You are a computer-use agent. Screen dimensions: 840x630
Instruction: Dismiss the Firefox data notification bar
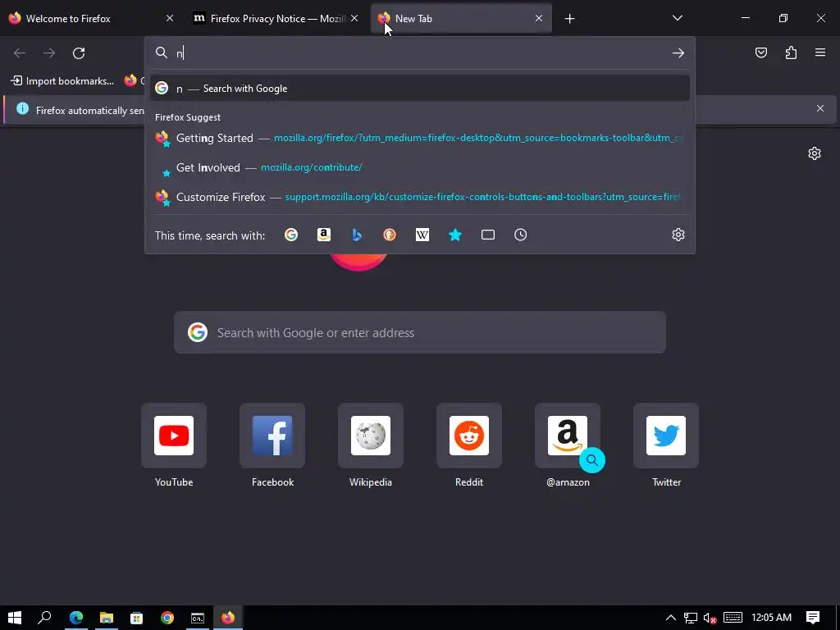pos(820,108)
